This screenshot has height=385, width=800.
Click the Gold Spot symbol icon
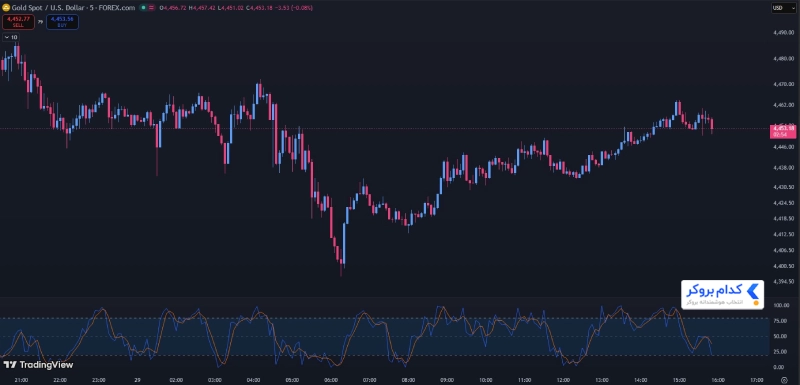pyautogui.click(x=6, y=8)
